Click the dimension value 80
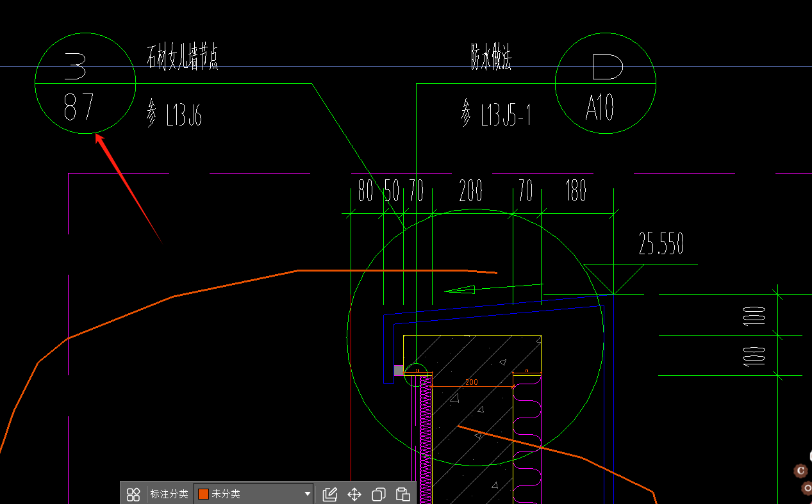 365,191
